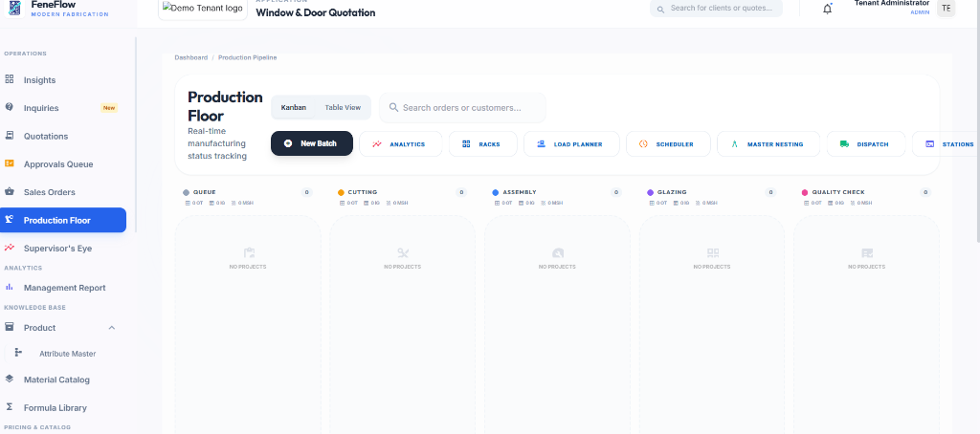Click the Dashboard breadcrumb link
Viewport: 980px width, 434px height.
coord(191,57)
